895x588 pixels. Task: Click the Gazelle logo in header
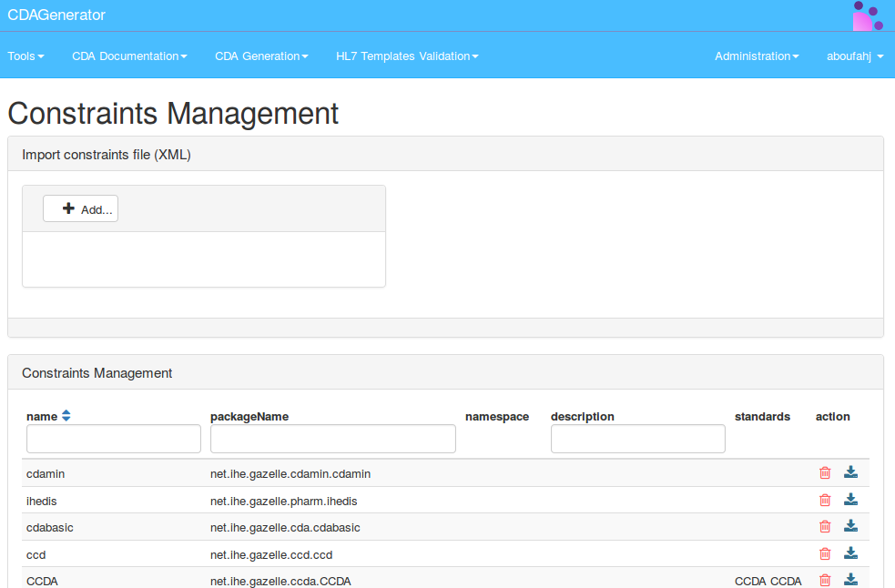click(867, 15)
